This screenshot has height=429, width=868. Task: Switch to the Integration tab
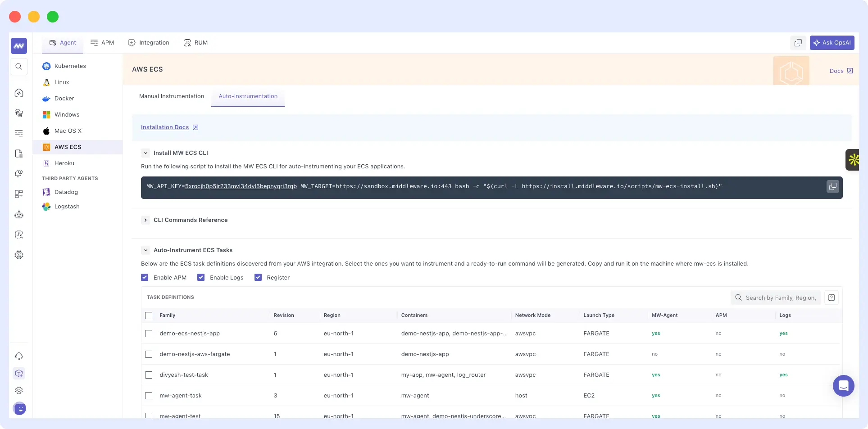(149, 43)
